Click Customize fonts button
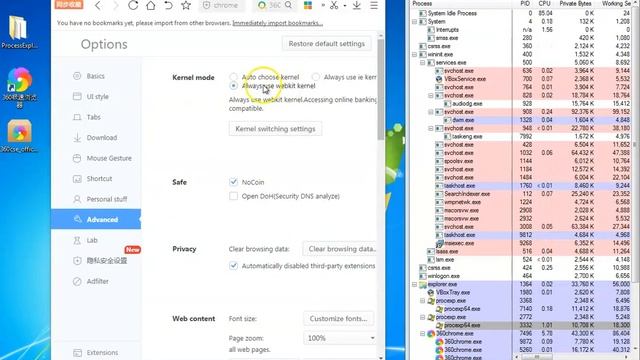 tap(338, 318)
